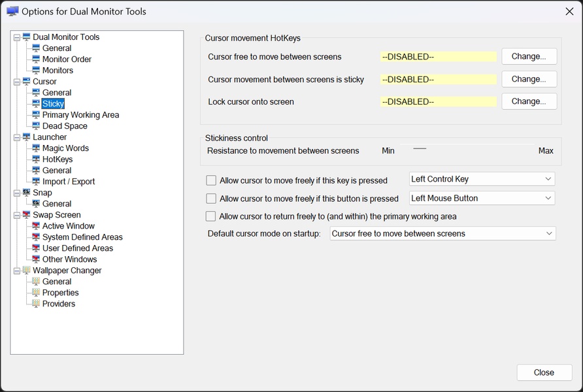Open the Left Mouse Button dropdown
583x392 pixels.
coord(482,198)
